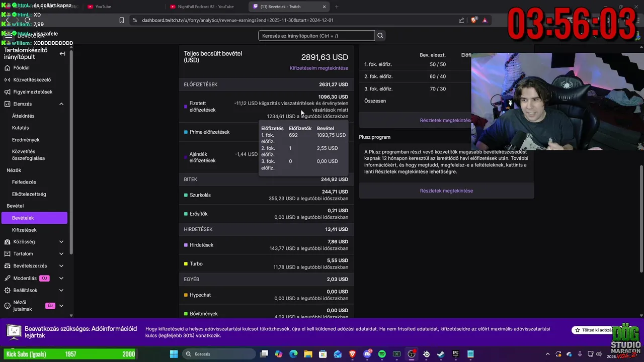Open Steam from taskbar
The width and height of the screenshot is (644, 362).
[x=441, y=354]
